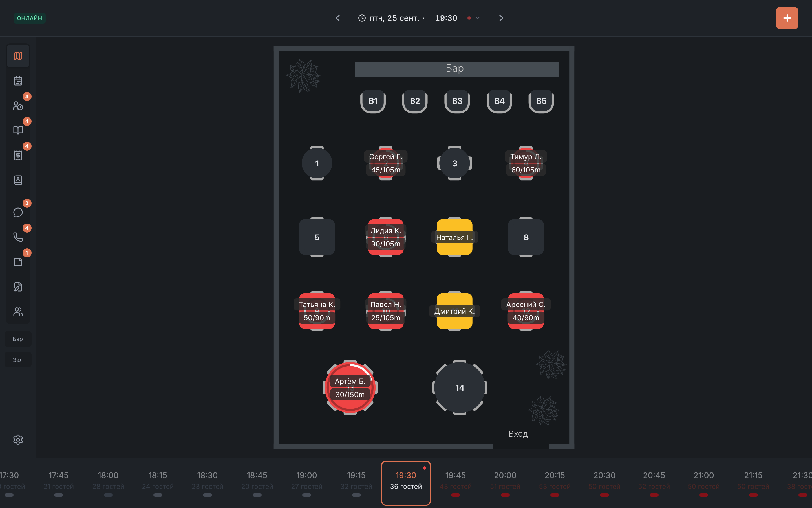
Task: Expand the date and time dropdown chevron
Action: click(x=478, y=18)
